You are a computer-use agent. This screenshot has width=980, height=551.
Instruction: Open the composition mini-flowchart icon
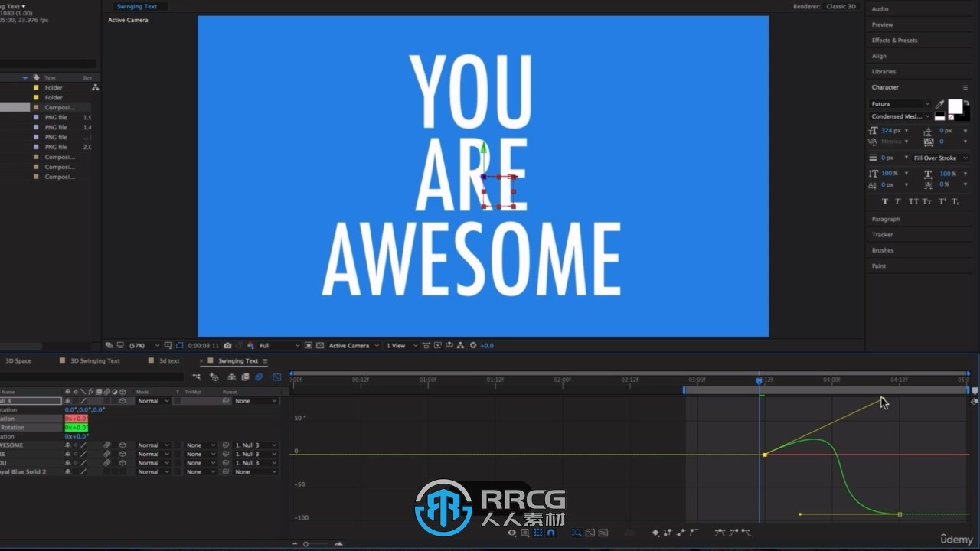coord(196,377)
